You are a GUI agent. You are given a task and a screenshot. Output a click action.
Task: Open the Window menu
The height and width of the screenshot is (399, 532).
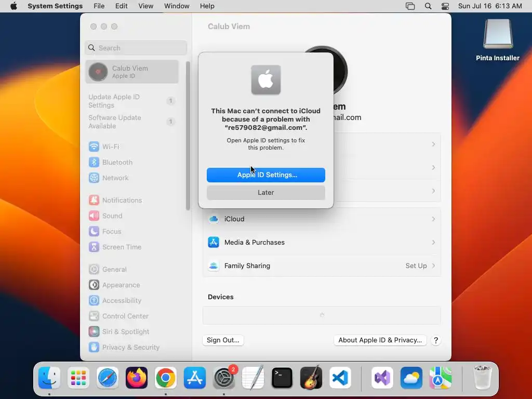[177, 6]
